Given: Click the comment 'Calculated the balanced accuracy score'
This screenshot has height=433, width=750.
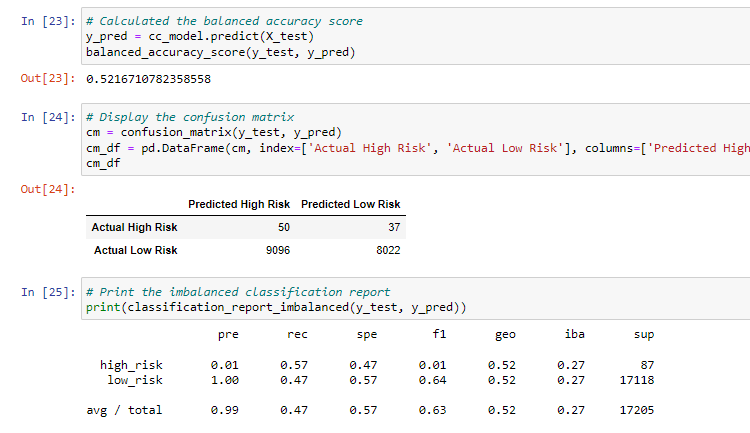Looking at the screenshot, I should point(224,21).
